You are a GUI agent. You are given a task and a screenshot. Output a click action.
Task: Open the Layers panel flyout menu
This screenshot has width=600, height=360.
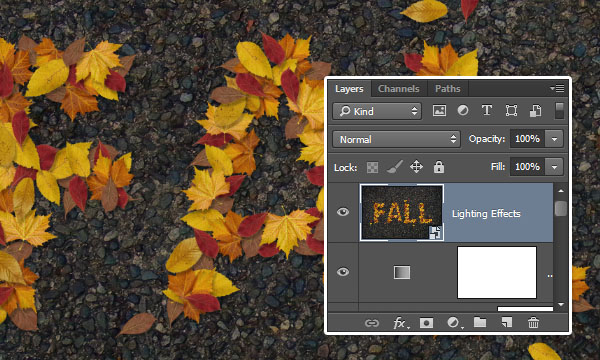[x=557, y=88]
